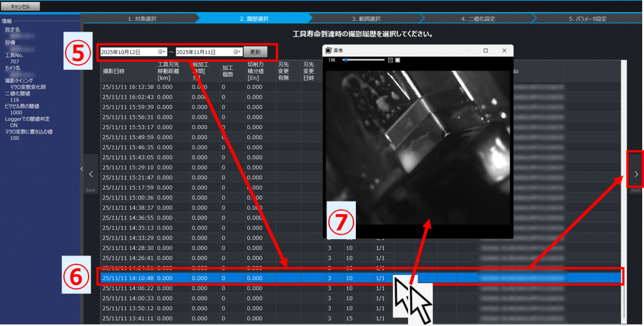The image size is (644, 326).
Task: Open the start date calendar dropdown
Action: coord(162,52)
